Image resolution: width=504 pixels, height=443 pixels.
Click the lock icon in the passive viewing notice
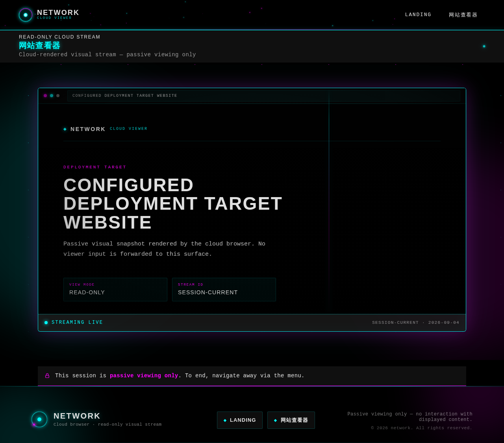47,376
